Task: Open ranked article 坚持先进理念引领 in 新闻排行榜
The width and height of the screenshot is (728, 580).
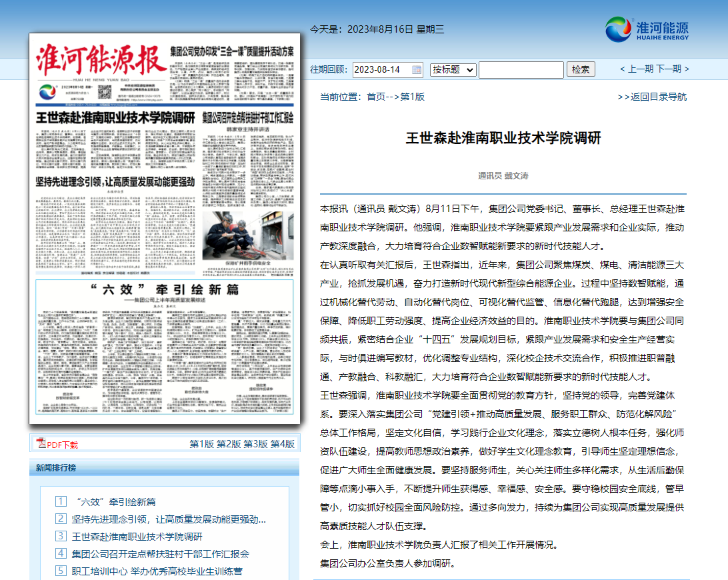Action: (169, 519)
